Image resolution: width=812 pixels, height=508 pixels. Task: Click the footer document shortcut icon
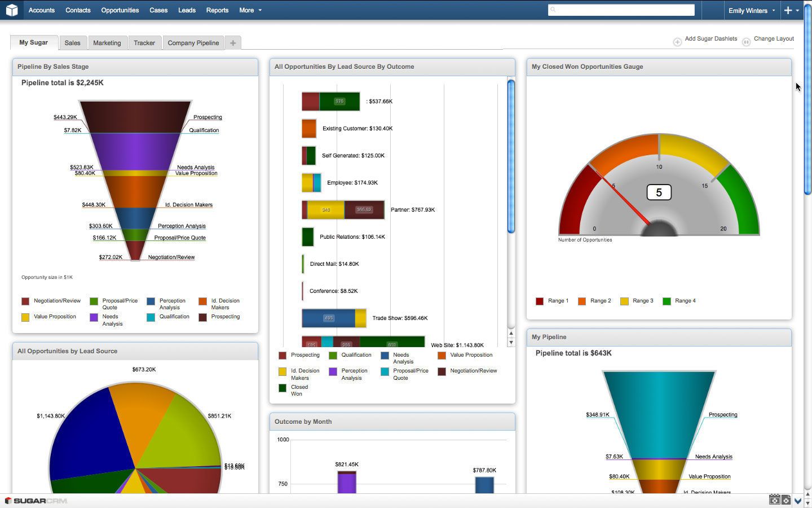point(785,500)
